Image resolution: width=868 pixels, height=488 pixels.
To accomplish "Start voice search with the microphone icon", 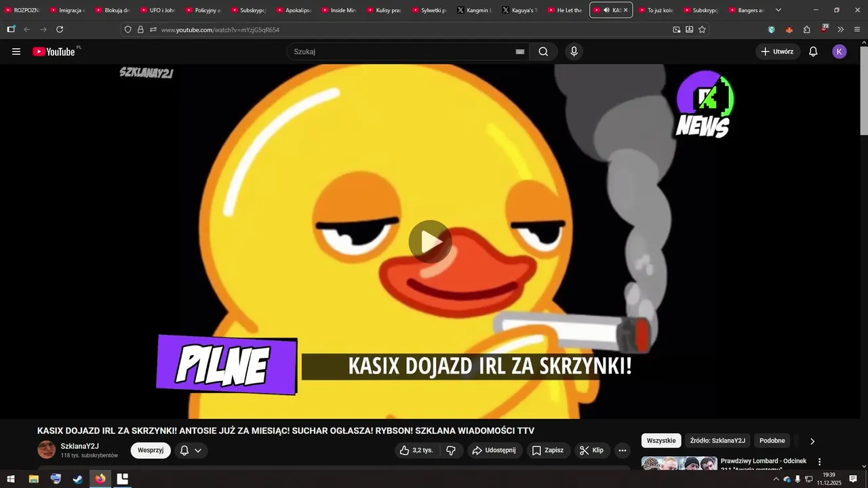I will (x=574, y=52).
